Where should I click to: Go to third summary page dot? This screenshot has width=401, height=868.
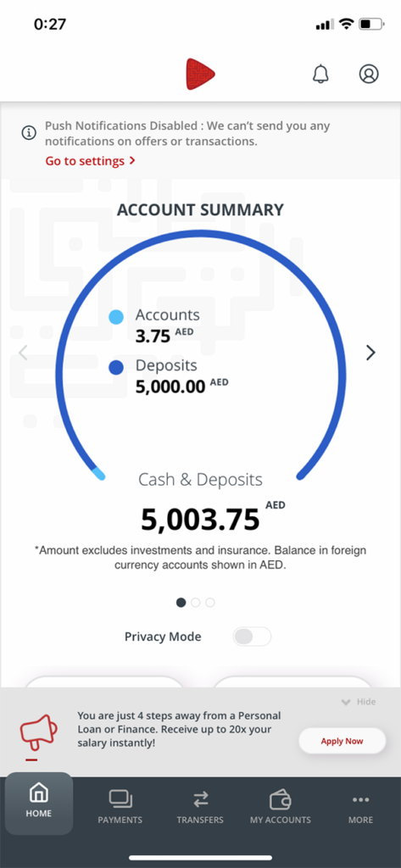tap(210, 603)
